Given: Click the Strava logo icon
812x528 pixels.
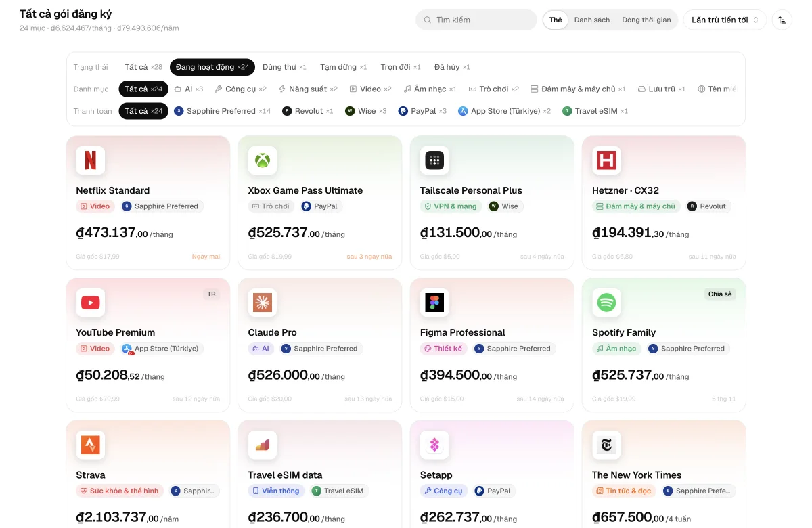Looking at the screenshot, I should [x=90, y=445].
